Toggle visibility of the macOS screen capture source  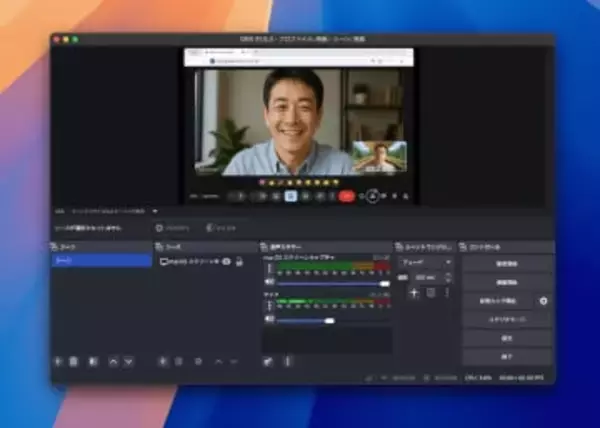coord(227,261)
